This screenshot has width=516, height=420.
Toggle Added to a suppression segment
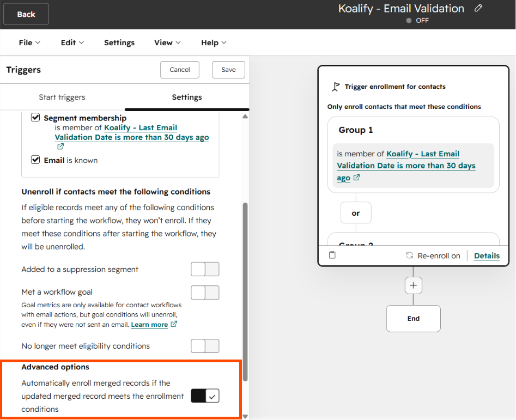tap(205, 269)
